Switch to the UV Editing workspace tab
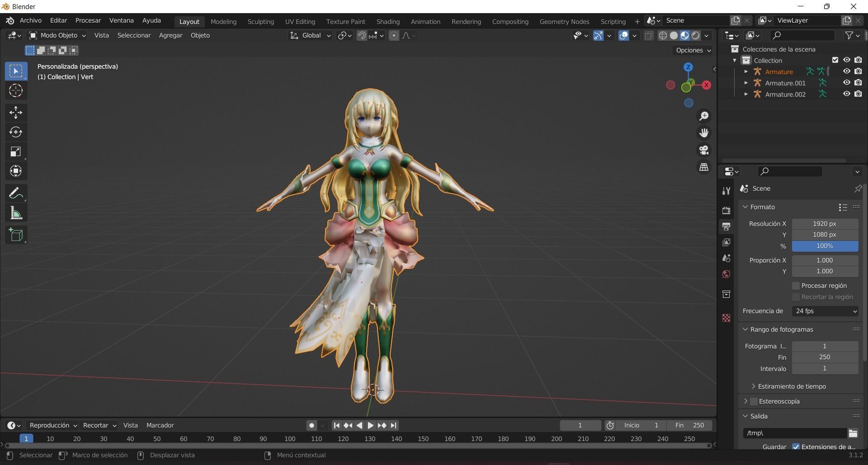The width and height of the screenshot is (868, 465). pos(300,22)
